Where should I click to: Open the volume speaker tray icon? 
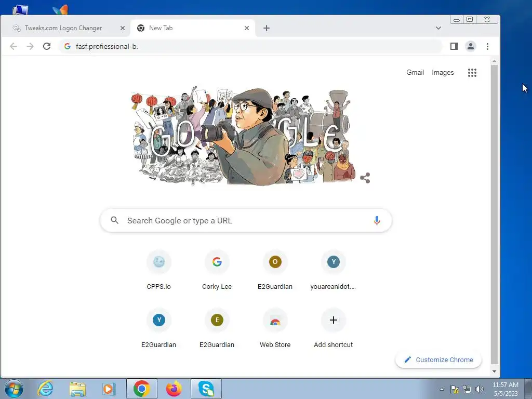[480, 389]
